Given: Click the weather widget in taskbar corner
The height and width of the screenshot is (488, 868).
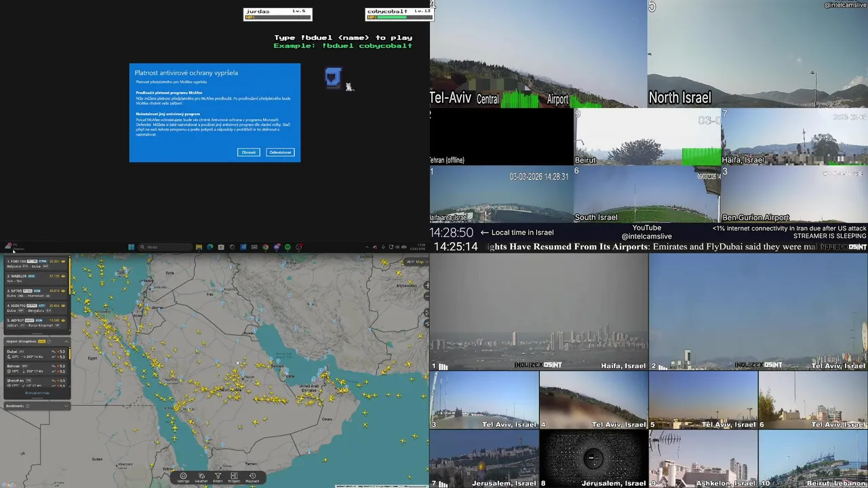Looking at the screenshot, I should tap(14, 247).
